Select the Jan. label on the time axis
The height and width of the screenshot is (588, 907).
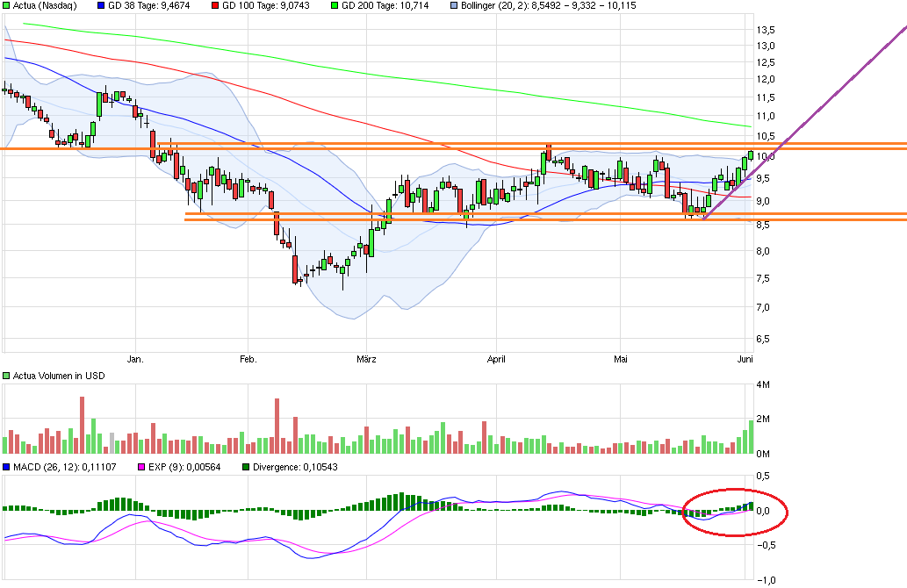pyautogui.click(x=136, y=359)
